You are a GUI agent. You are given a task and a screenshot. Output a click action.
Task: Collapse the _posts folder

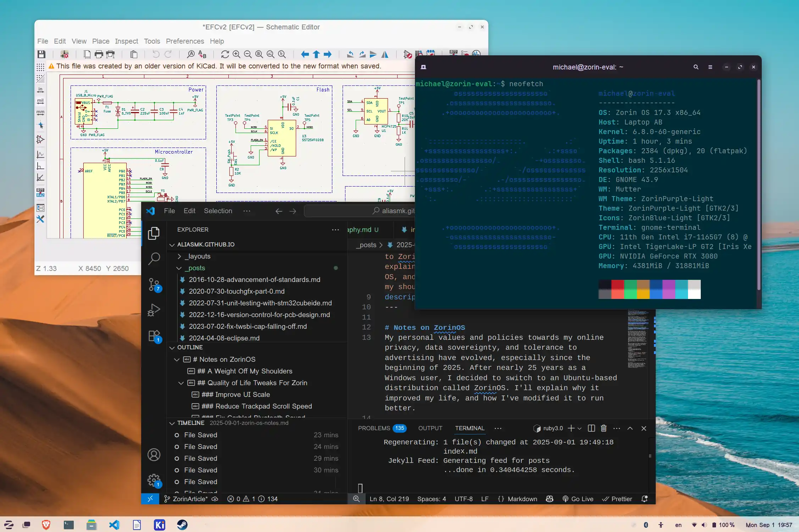click(179, 268)
